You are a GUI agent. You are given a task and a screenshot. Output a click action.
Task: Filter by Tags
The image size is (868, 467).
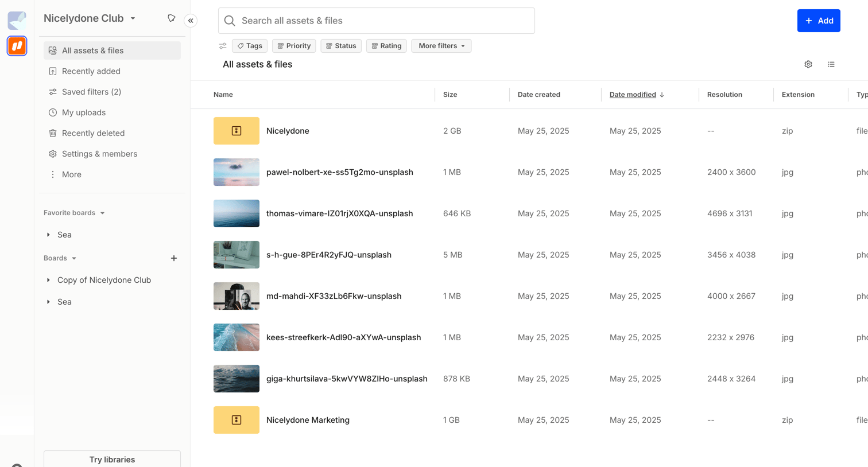point(250,46)
